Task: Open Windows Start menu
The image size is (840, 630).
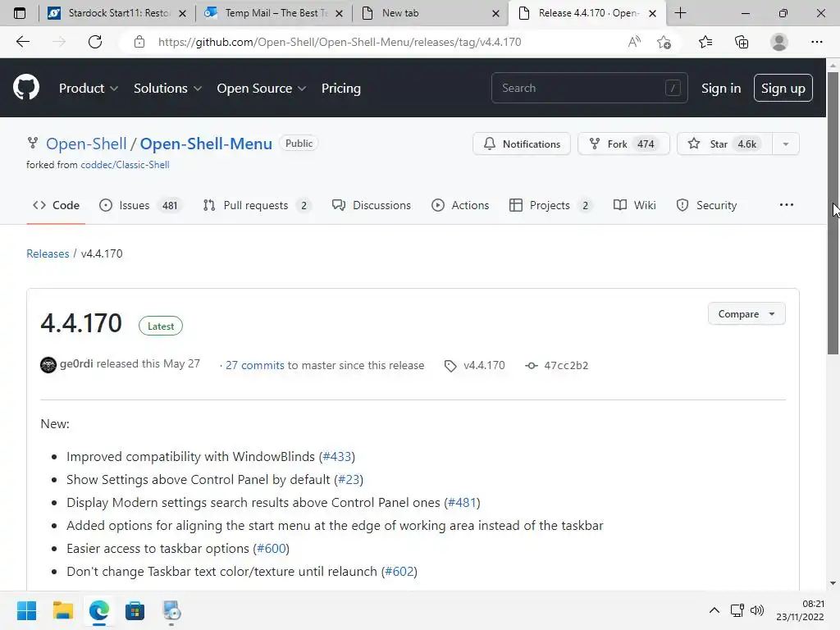Action: [26, 610]
